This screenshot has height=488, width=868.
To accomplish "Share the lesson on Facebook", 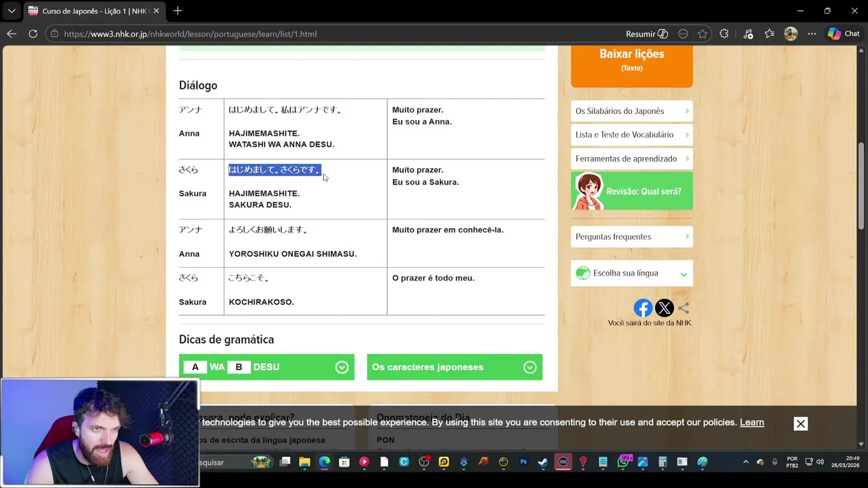I will click(643, 308).
